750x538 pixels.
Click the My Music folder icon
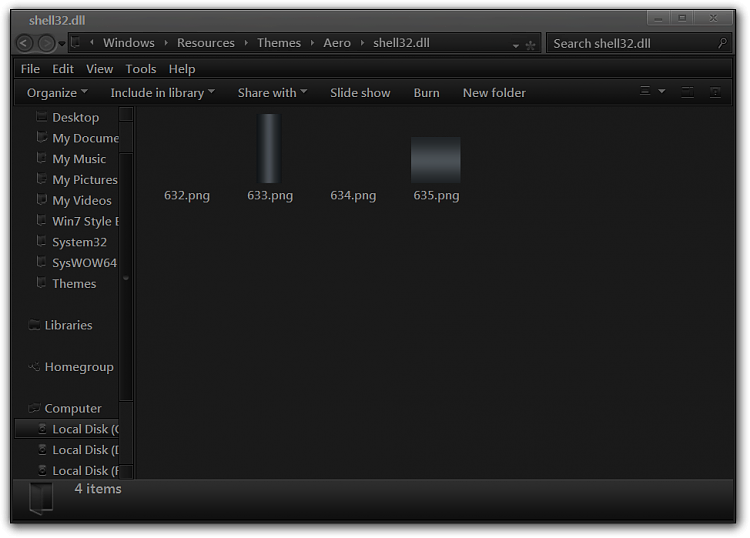click(42, 158)
